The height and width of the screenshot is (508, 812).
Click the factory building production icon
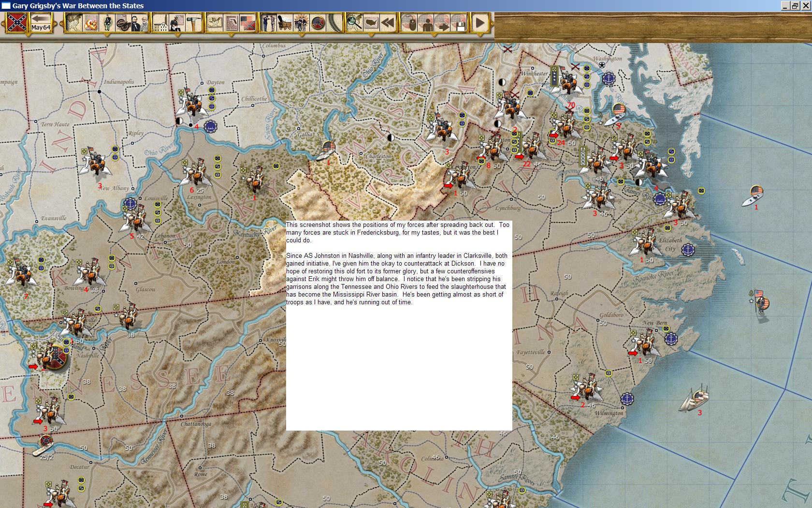[160, 22]
